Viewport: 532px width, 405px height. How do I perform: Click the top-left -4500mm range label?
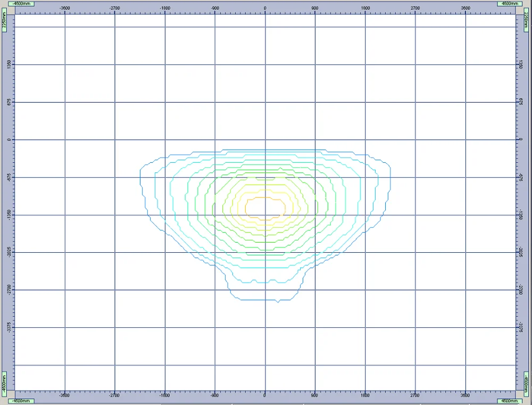pos(22,3)
